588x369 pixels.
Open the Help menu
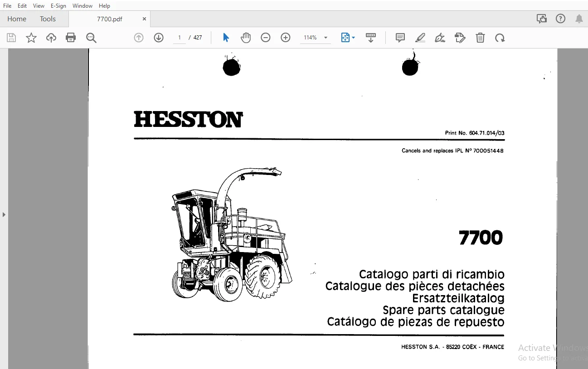coord(104,6)
